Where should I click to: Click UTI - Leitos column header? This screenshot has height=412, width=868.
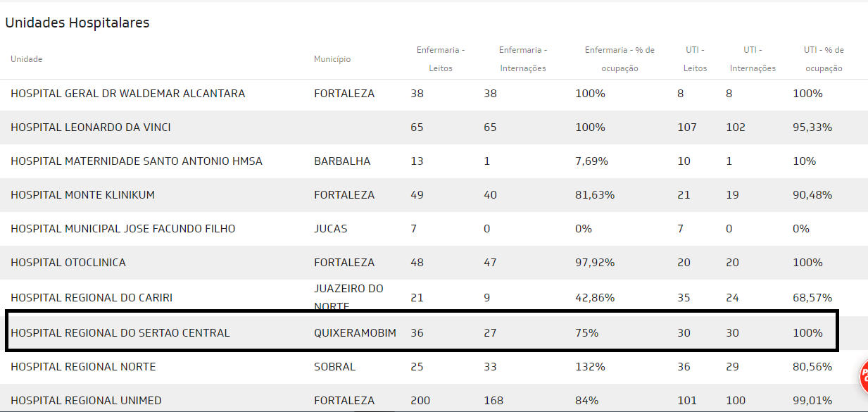(x=695, y=59)
